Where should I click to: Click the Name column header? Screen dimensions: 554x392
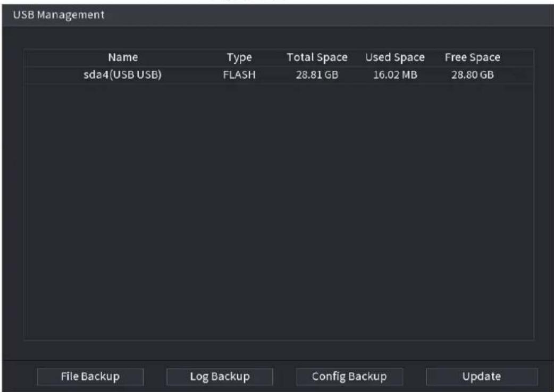click(123, 57)
